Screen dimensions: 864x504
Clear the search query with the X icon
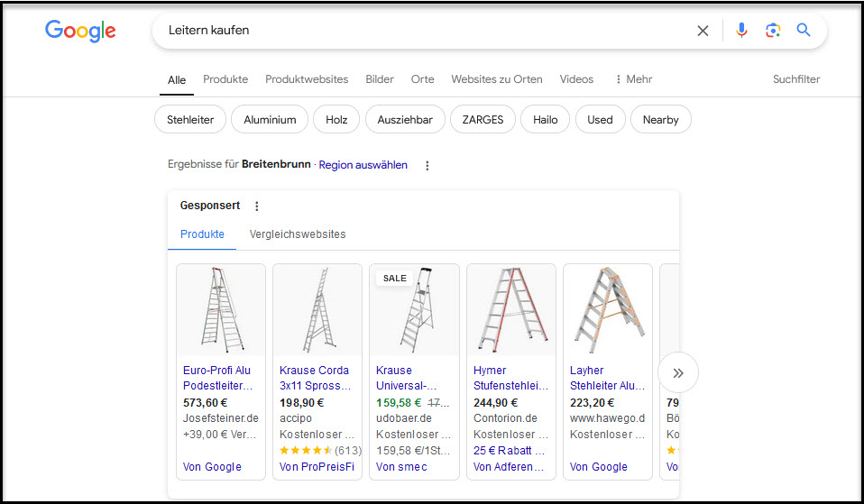703,31
